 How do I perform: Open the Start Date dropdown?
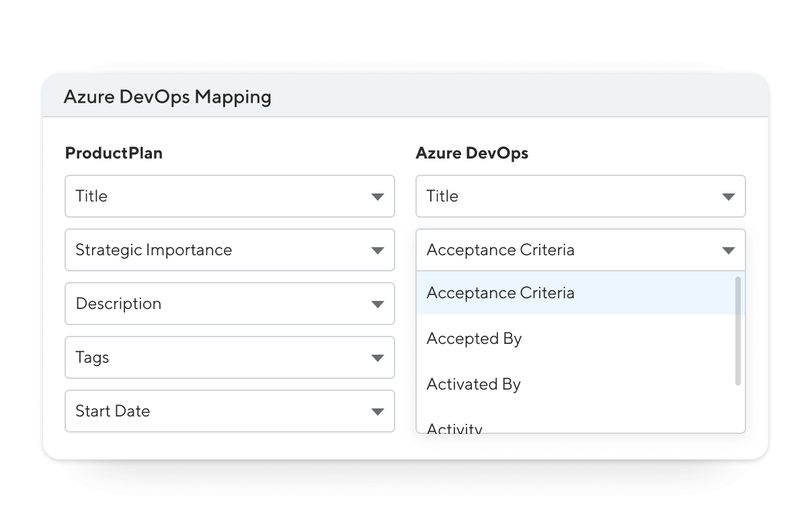click(229, 411)
